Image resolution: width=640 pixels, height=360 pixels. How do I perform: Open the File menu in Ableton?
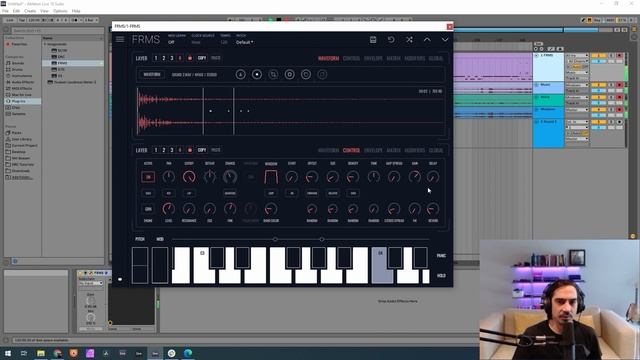pyautogui.click(x=5, y=11)
